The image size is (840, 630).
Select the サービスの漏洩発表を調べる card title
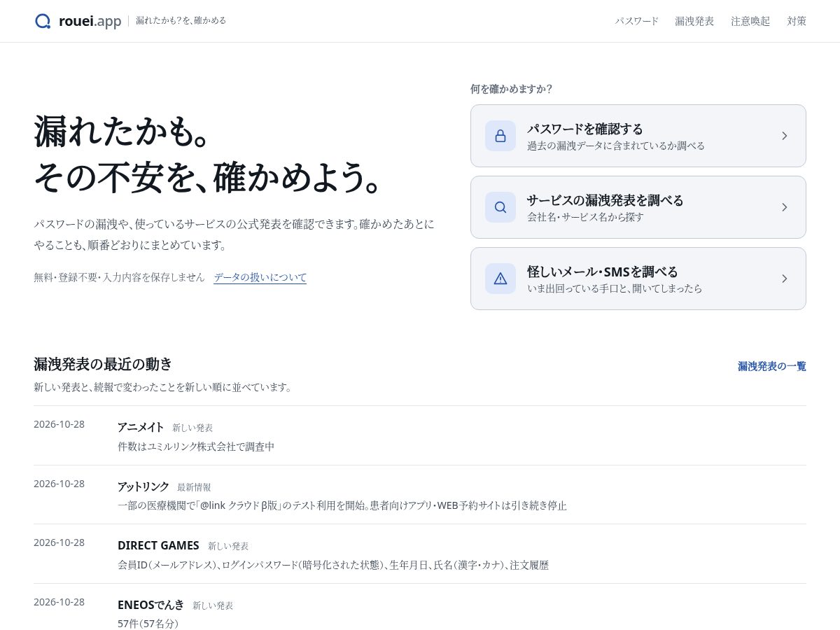pyautogui.click(x=605, y=200)
